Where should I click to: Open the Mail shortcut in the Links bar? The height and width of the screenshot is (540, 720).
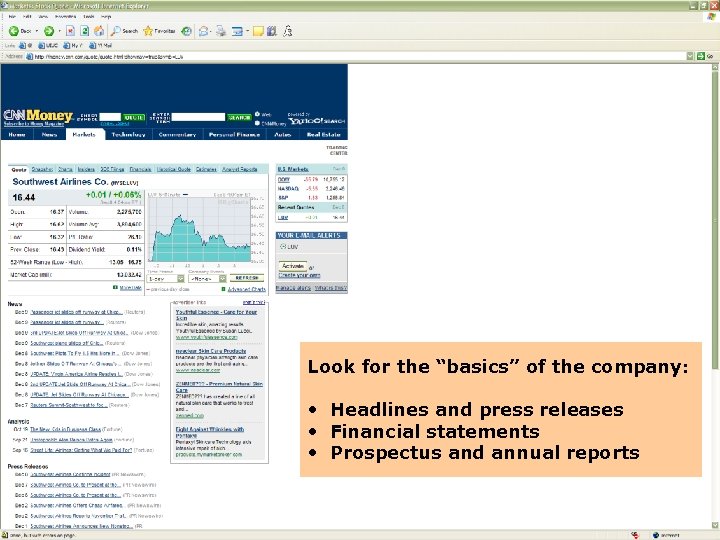[101, 45]
